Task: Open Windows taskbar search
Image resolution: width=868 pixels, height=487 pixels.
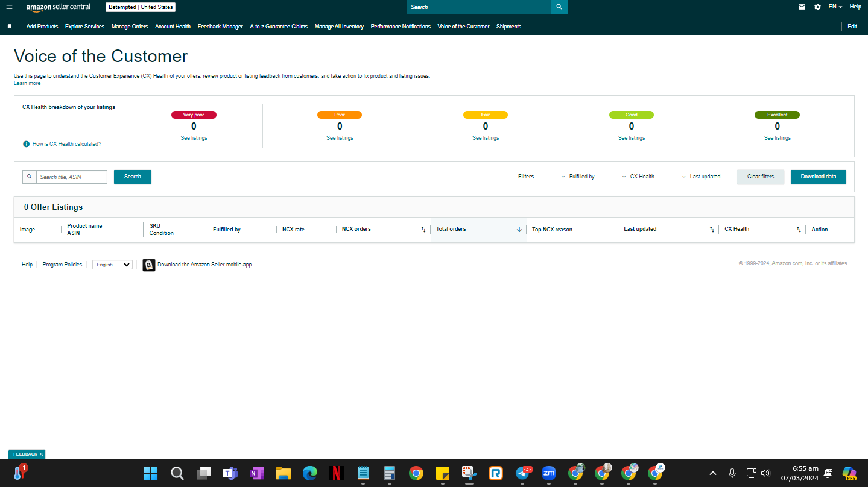Action: (x=177, y=473)
